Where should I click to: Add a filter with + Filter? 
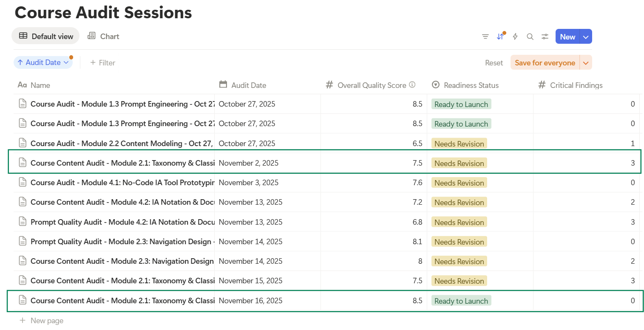pyautogui.click(x=102, y=63)
